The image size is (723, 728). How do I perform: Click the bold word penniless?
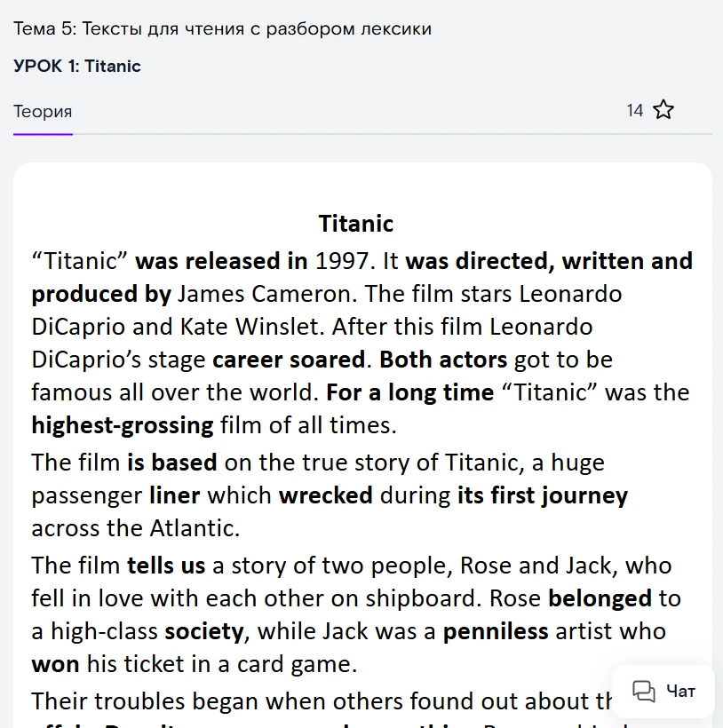coord(496,631)
